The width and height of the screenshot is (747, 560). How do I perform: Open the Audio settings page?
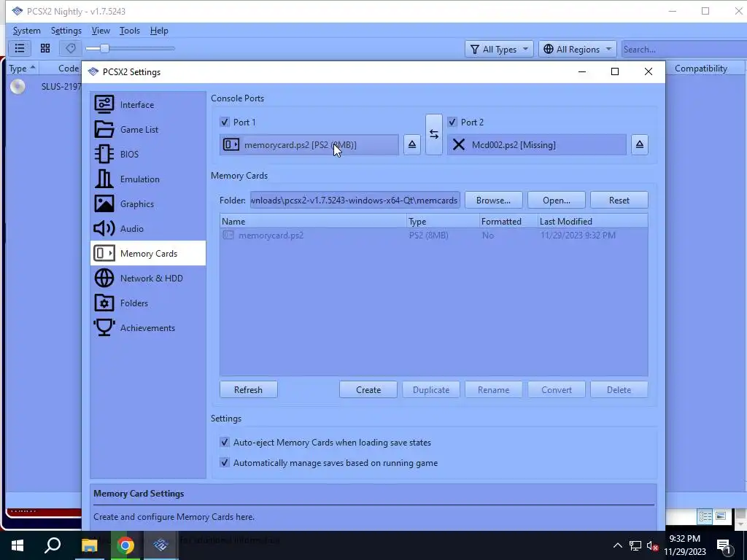[147, 228]
